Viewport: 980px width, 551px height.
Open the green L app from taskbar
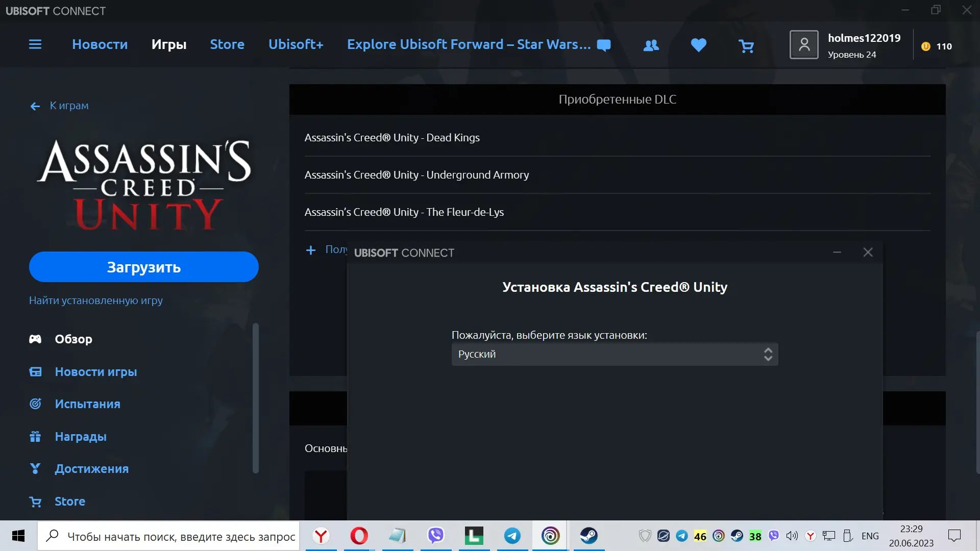pyautogui.click(x=474, y=536)
